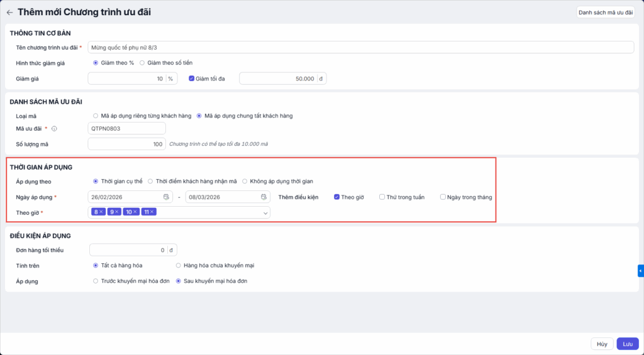Uncheck the Giảm tối đa checkbox
The height and width of the screenshot is (355, 644).
click(192, 79)
